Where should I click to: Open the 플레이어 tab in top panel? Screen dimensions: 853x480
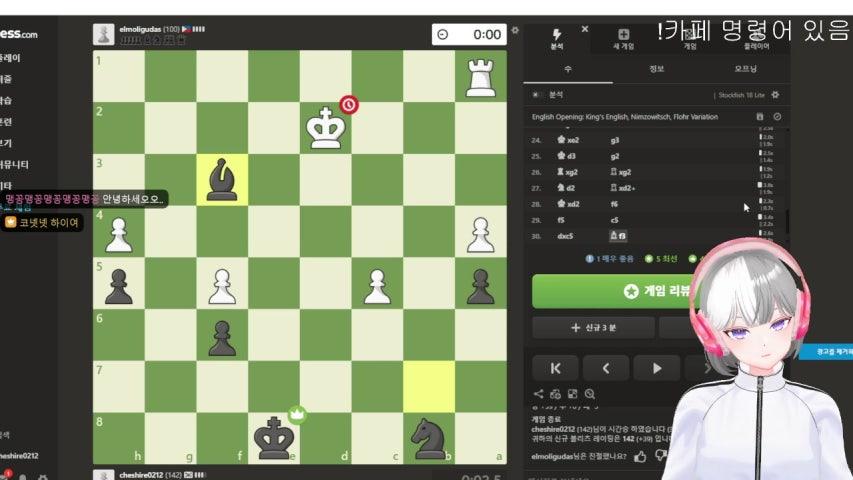click(756, 39)
